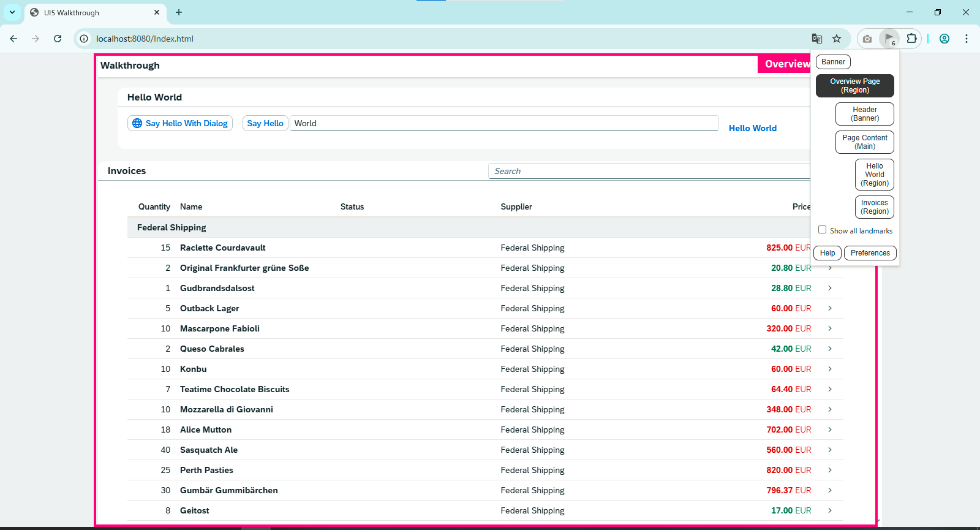The height and width of the screenshot is (530, 980).
Task: Open the translate page icon
Action: pos(817,39)
